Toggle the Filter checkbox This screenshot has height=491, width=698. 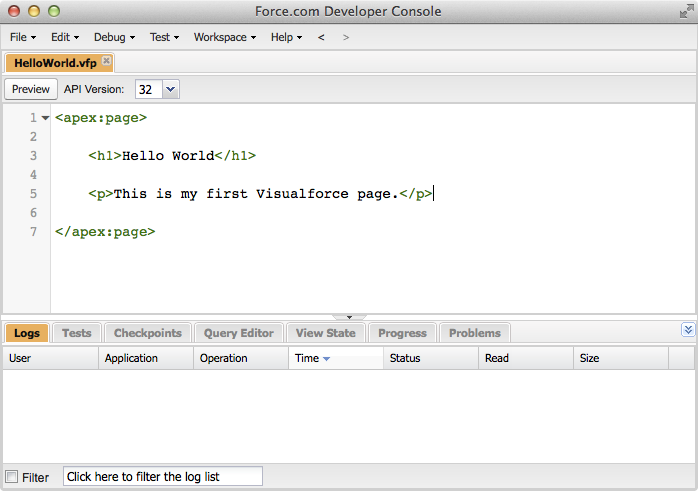coord(12,477)
